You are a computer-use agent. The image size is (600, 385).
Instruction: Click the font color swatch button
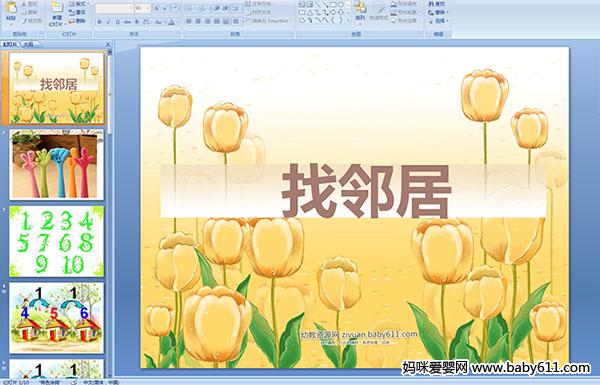[x=171, y=22]
